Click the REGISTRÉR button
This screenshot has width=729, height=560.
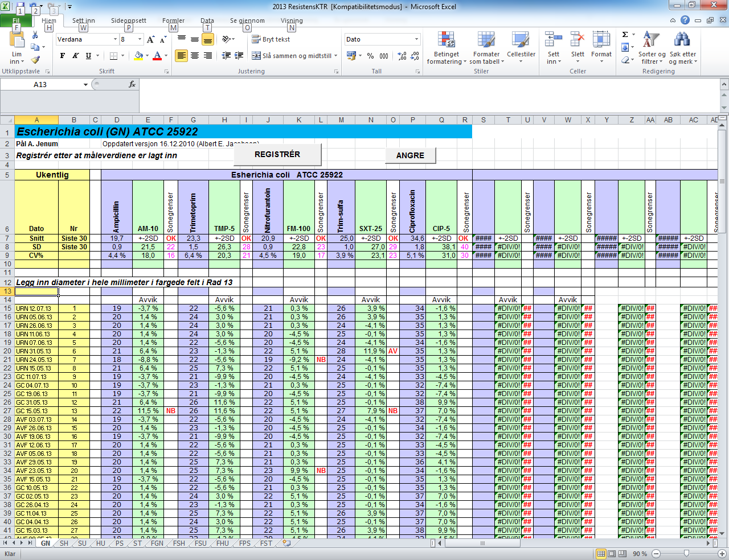coord(277,154)
